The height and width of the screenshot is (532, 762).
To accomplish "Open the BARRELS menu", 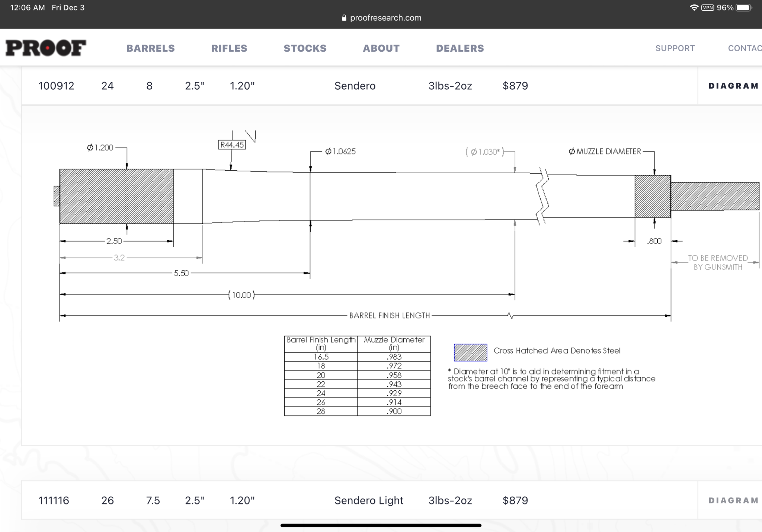I will [x=150, y=48].
